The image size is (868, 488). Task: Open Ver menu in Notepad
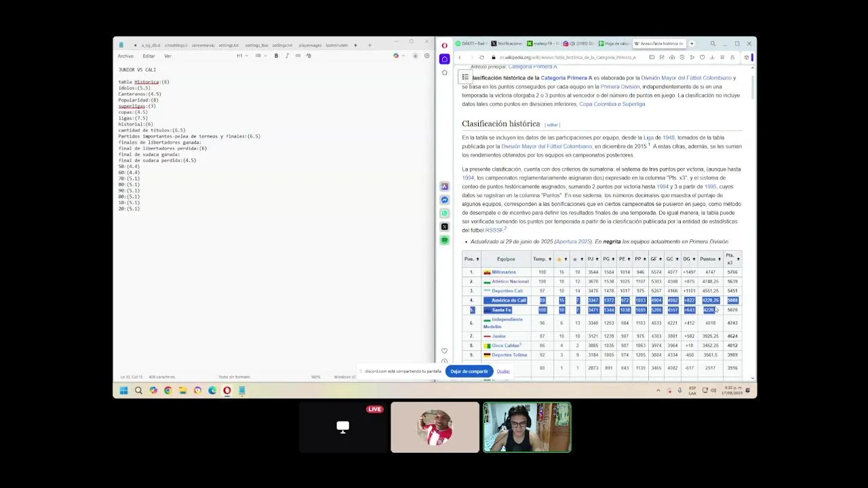tap(167, 56)
